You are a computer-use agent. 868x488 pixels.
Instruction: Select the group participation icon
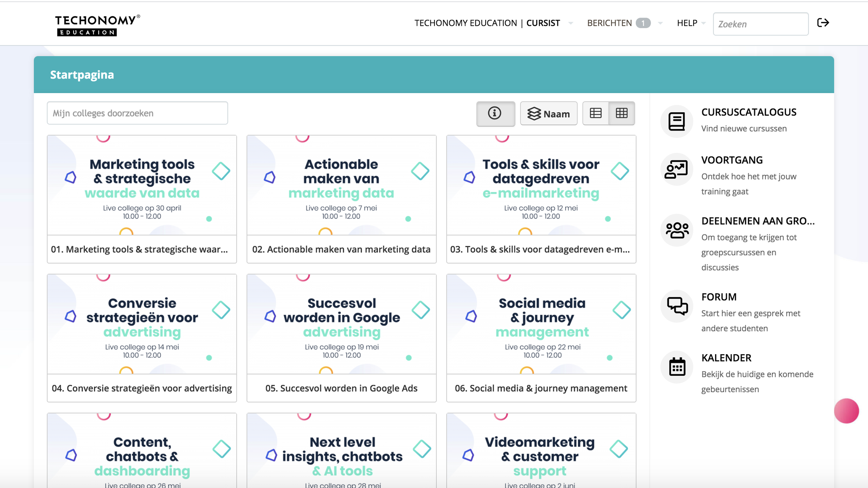click(x=676, y=230)
